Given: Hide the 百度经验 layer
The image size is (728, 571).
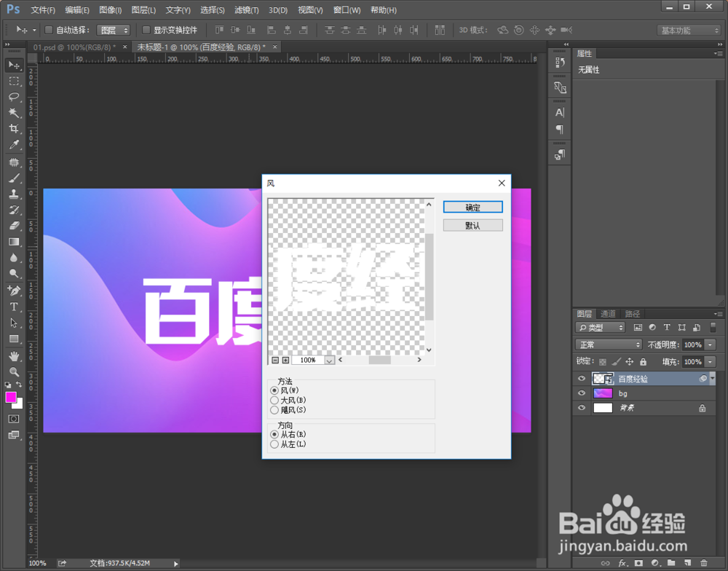Looking at the screenshot, I should tap(581, 379).
